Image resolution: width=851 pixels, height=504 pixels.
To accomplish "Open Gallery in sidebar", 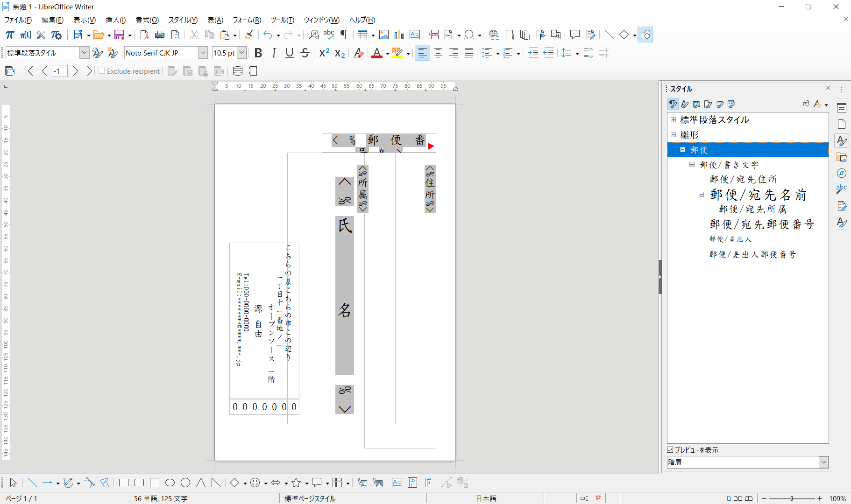I will (842, 157).
